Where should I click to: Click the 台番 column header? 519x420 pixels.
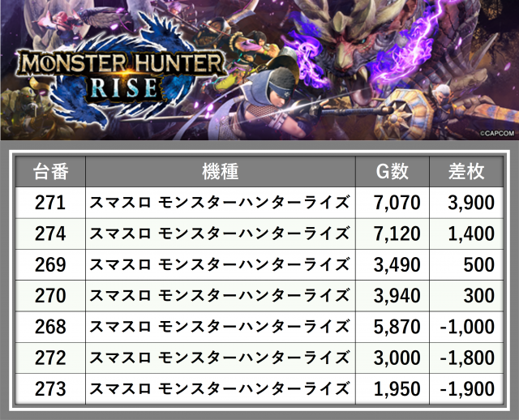[49, 171]
